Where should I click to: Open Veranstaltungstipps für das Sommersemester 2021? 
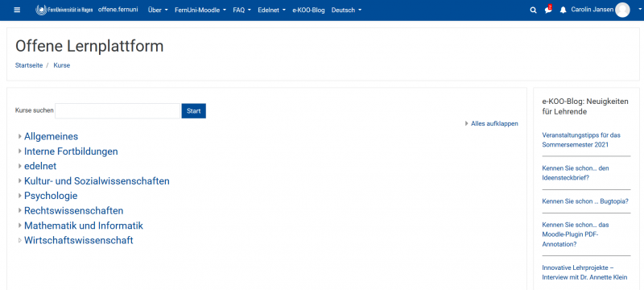(x=581, y=139)
